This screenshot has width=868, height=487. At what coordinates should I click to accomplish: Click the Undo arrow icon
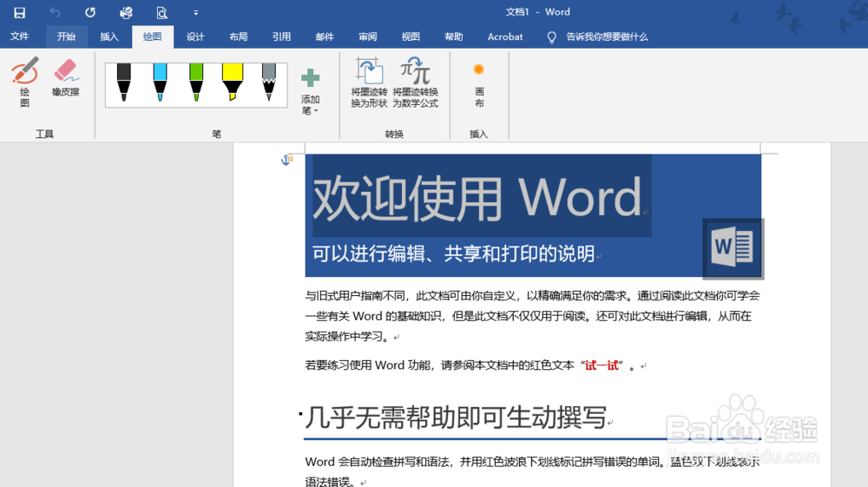point(55,12)
